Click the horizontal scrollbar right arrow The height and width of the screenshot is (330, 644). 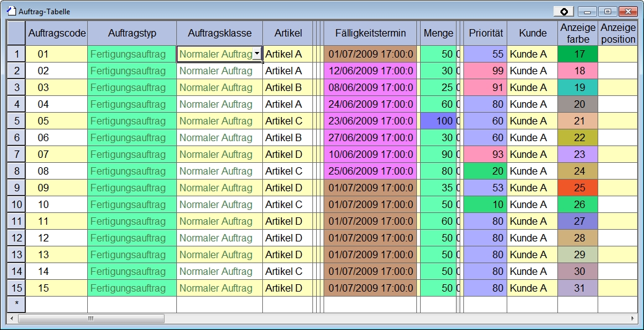[x=632, y=318]
